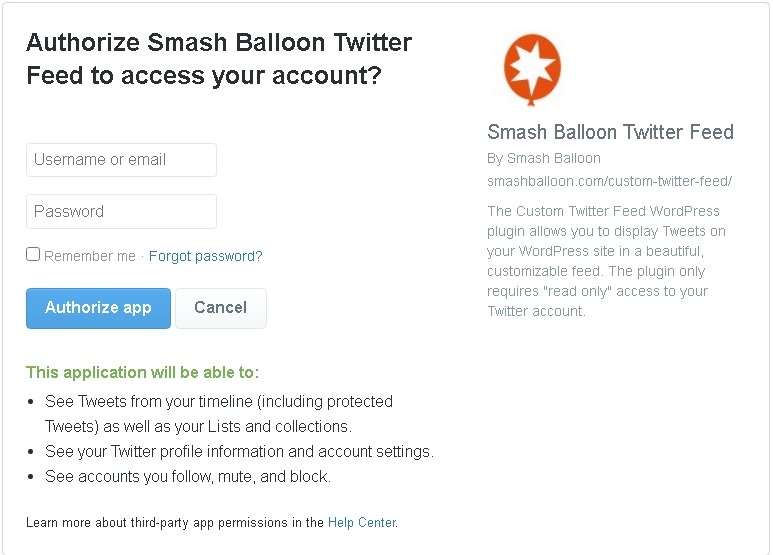This screenshot has height=555, width=773.
Task: Focus the Username or email field
Action: coord(121,160)
